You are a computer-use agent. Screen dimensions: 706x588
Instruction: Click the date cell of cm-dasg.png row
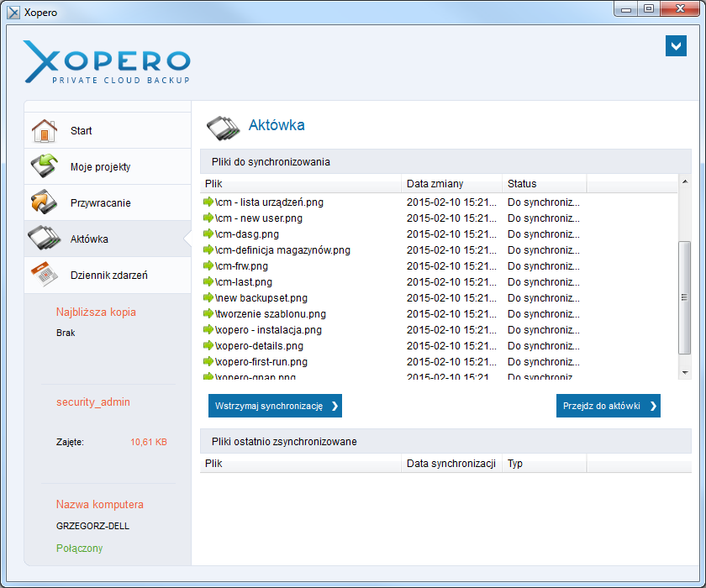(451, 234)
